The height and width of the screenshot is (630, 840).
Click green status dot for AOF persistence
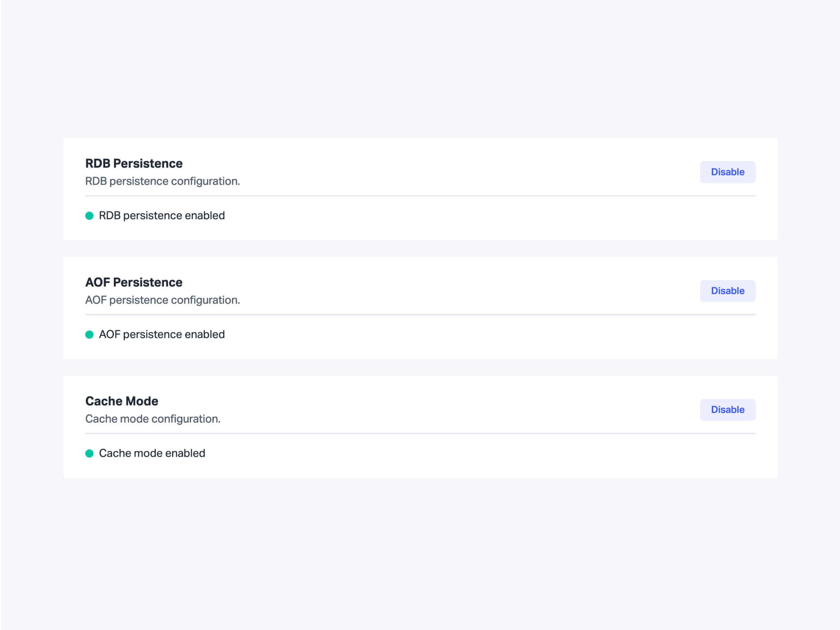[x=89, y=335]
